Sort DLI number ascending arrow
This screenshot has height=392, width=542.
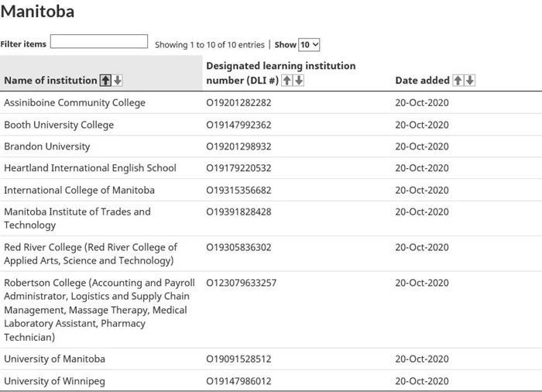point(286,81)
